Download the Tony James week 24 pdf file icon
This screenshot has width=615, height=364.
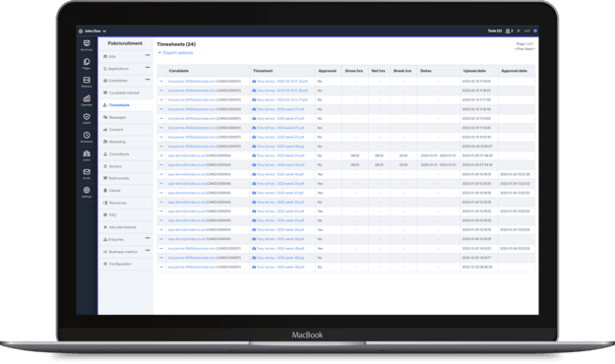[x=254, y=220]
